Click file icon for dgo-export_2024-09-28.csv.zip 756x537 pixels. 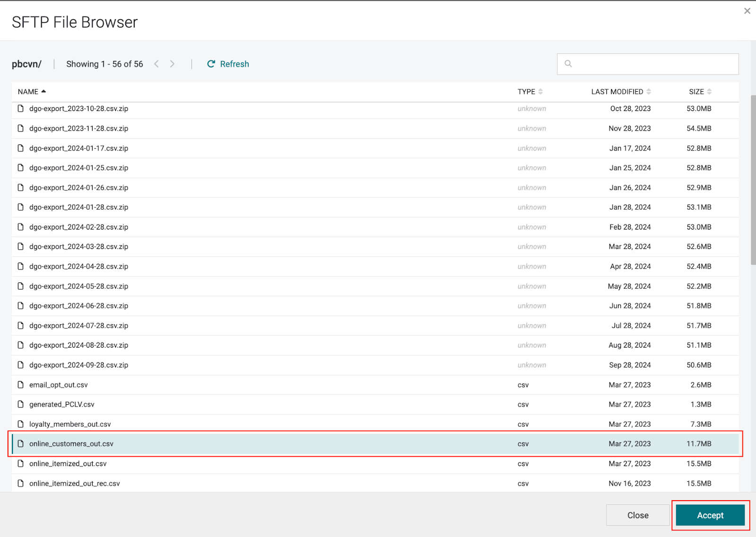click(x=20, y=365)
